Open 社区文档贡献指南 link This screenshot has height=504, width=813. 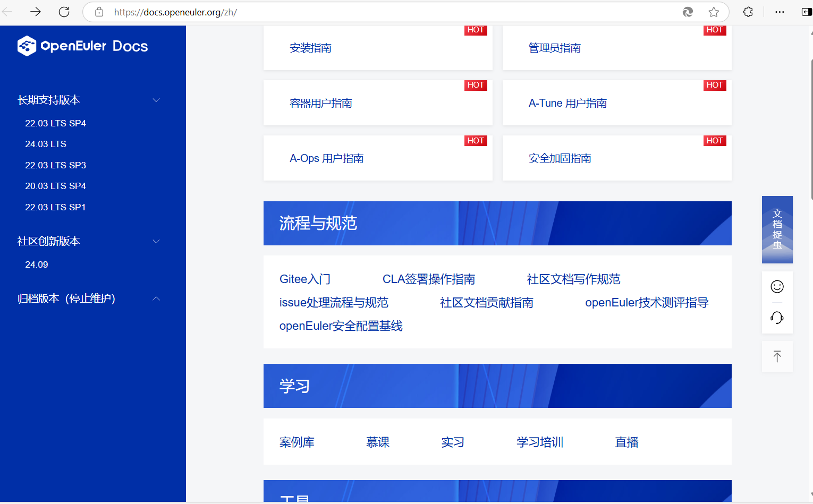[x=487, y=303]
